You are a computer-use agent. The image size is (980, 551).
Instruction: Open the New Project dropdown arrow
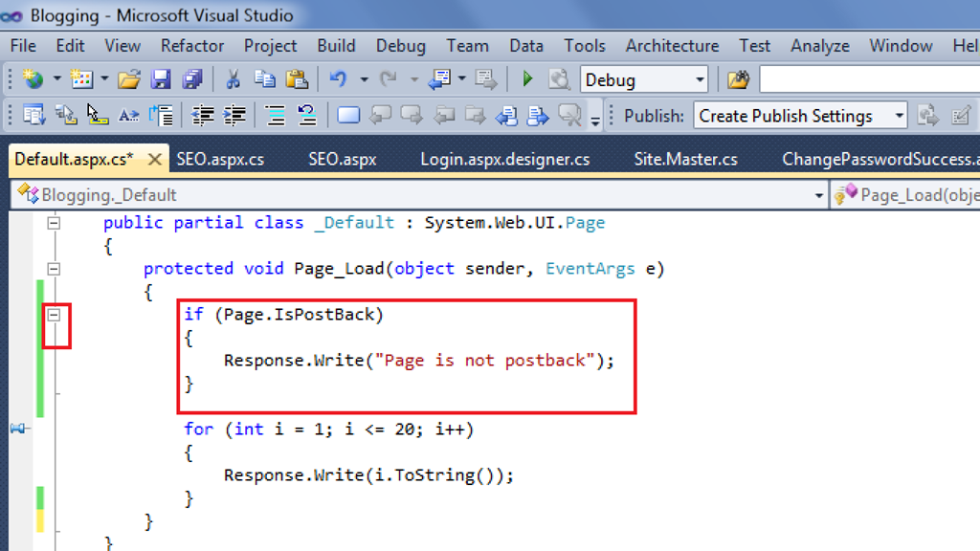click(56, 79)
